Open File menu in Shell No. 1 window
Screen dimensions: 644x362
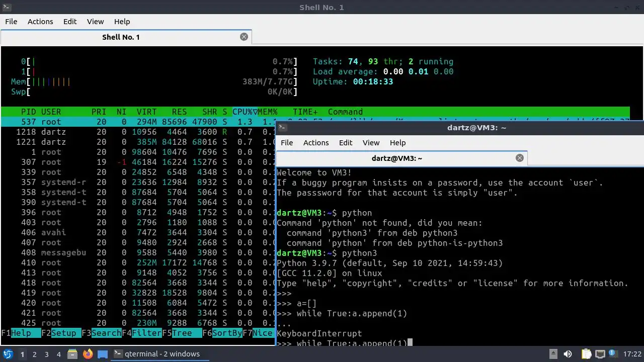click(x=11, y=21)
